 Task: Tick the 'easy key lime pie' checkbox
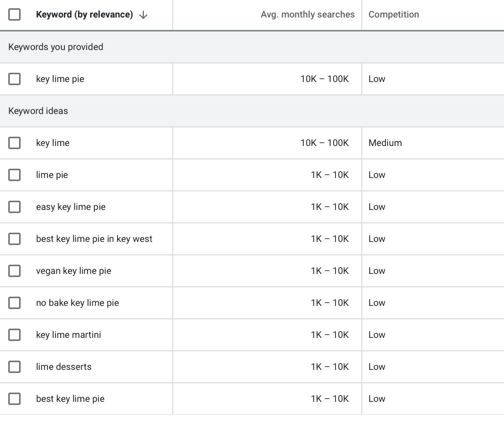click(x=14, y=207)
